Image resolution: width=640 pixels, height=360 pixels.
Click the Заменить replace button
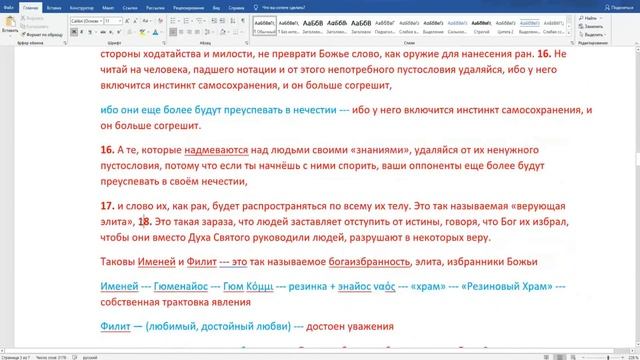click(591, 27)
